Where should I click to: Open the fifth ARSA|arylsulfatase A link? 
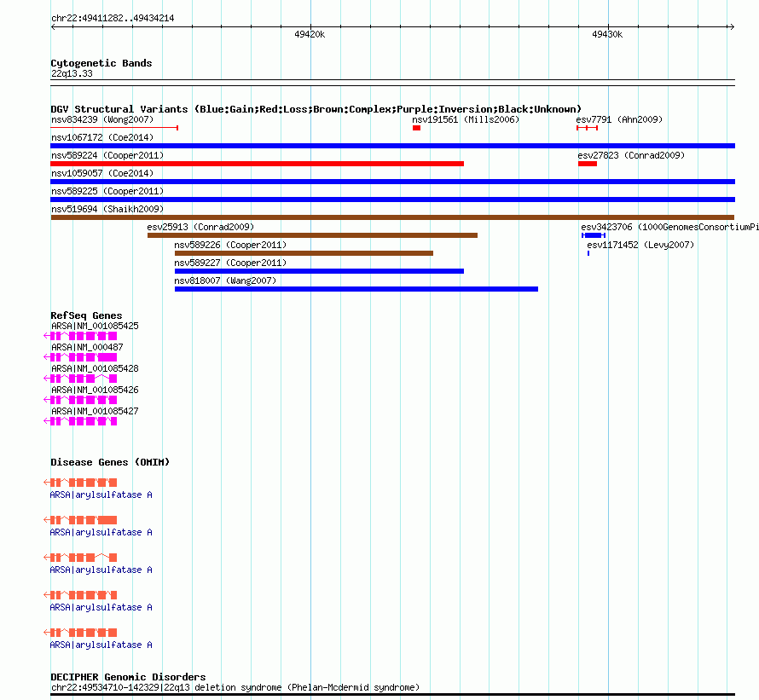coord(101,645)
